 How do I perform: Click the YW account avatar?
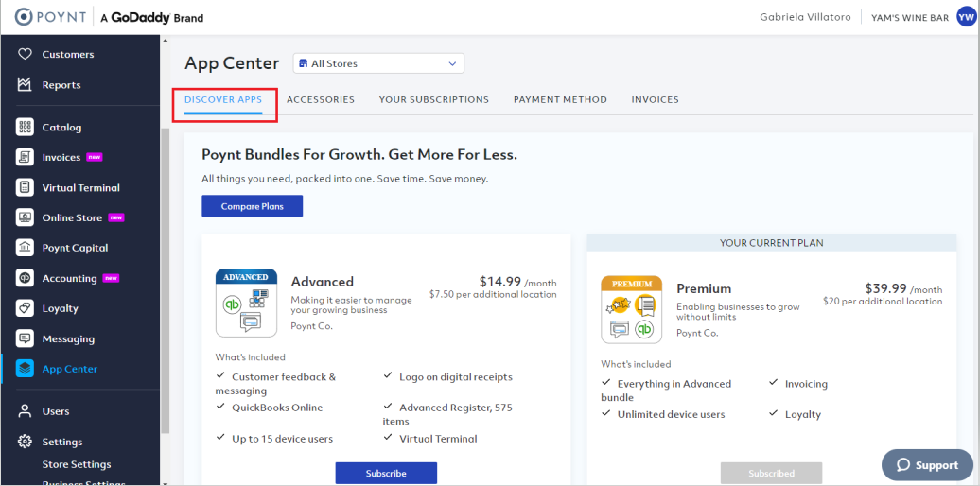(966, 17)
